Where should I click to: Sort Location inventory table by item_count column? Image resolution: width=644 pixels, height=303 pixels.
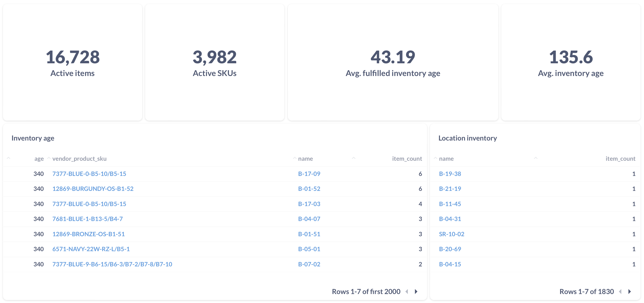click(620, 159)
